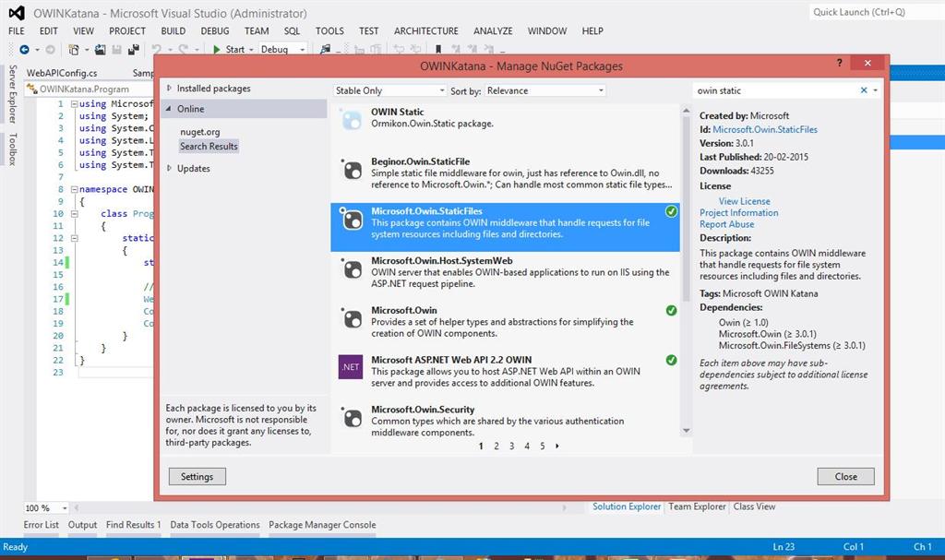Open the Start button dropdown arrow
This screenshot has height=560, width=945.
[251, 50]
